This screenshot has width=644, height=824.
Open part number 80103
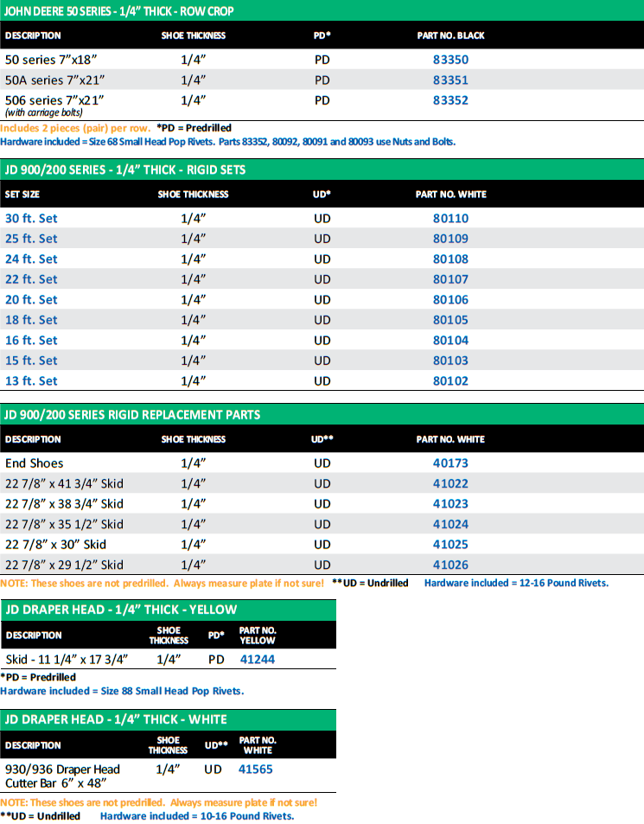coord(450,361)
